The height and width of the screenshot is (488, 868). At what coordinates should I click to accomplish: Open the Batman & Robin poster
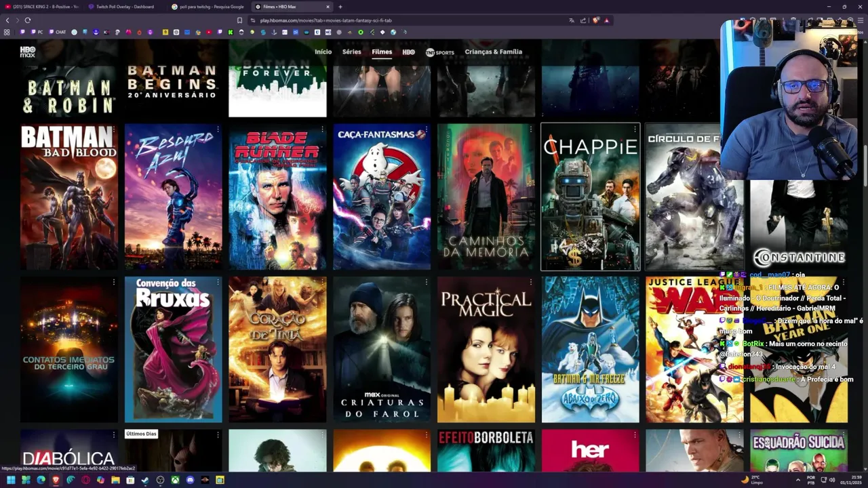pyautogui.click(x=68, y=78)
